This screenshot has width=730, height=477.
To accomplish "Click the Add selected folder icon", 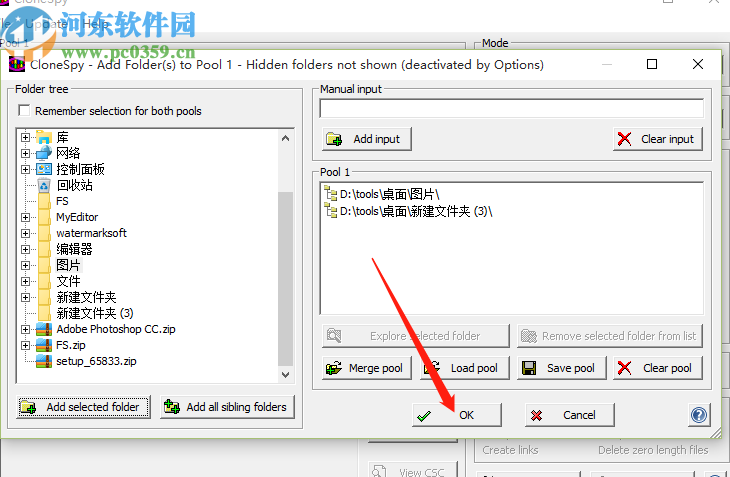I will tap(28, 407).
